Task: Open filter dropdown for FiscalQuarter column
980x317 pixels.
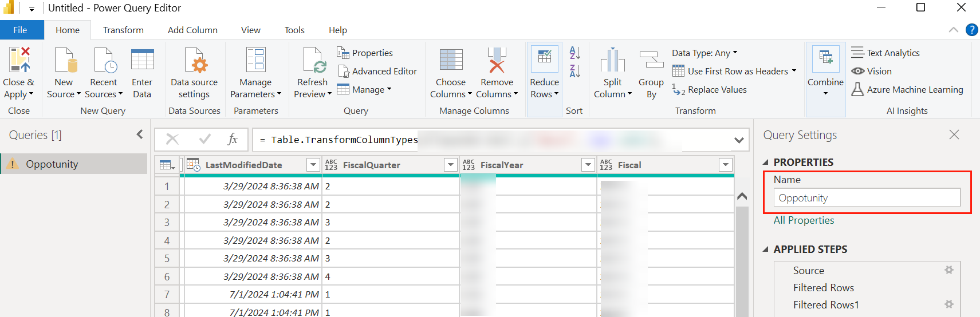Action: (450, 165)
